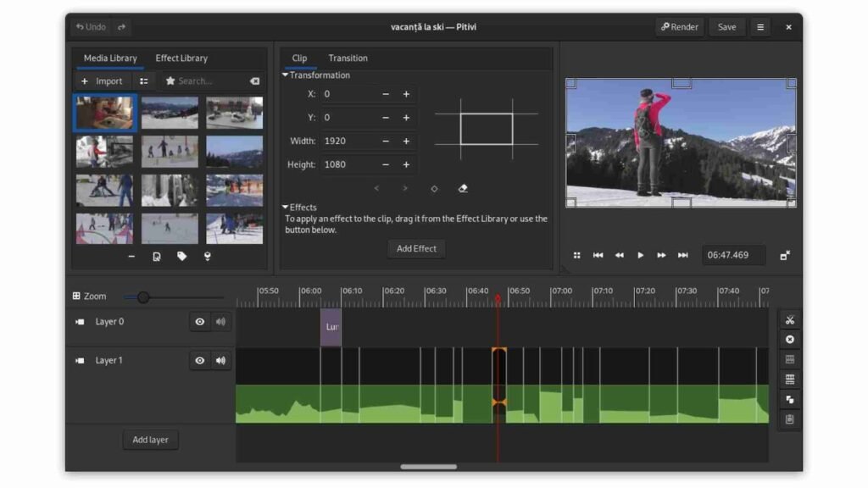Switch to the Effect Library tab
Image resolution: width=868 pixels, height=488 pixels.
(181, 58)
